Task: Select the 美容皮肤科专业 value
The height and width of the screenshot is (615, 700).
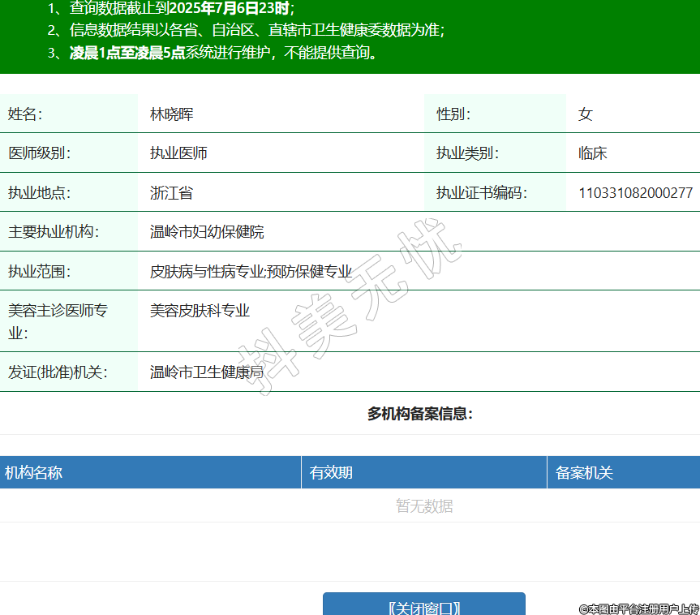Action: 200,311
